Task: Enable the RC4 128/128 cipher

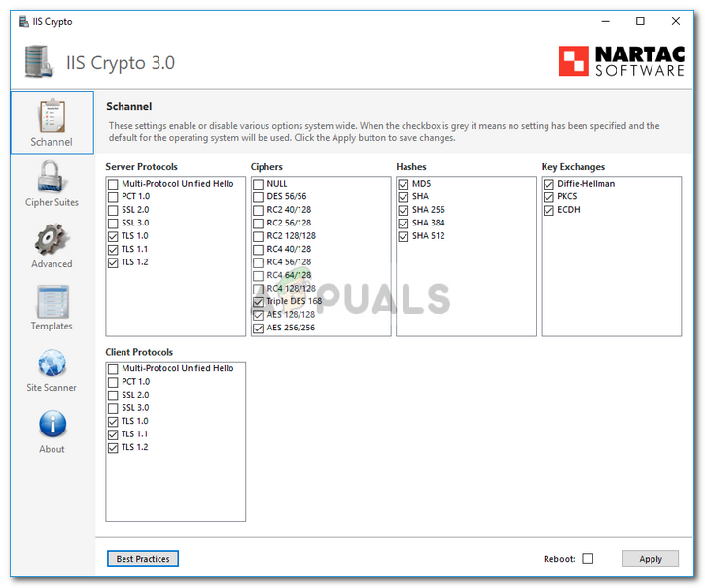Action: click(x=258, y=288)
